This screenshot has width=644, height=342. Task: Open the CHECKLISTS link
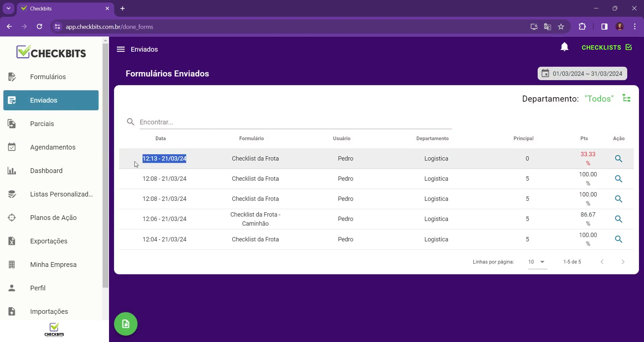(x=606, y=48)
